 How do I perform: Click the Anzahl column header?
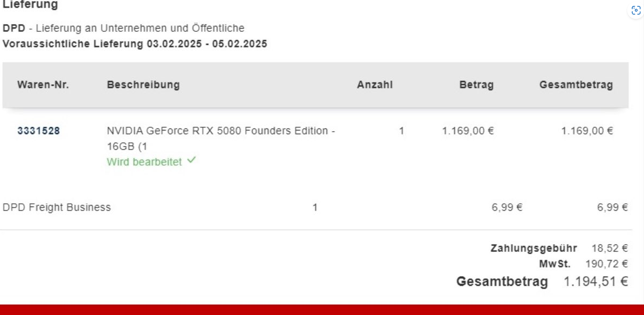tap(375, 85)
